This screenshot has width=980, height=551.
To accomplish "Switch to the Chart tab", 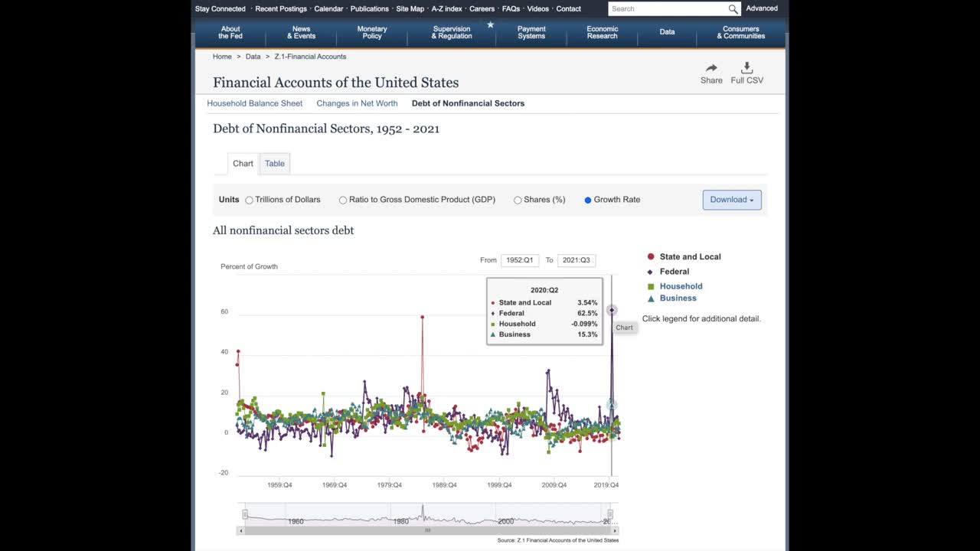I will click(243, 164).
